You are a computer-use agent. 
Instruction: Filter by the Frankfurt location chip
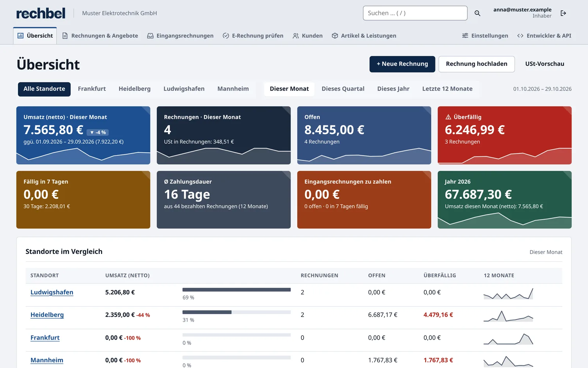click(92, 89)
